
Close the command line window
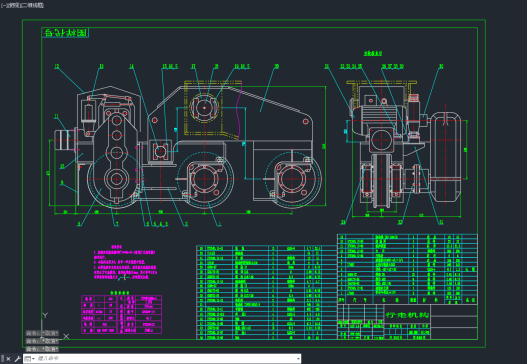click(x=8, y=359)
